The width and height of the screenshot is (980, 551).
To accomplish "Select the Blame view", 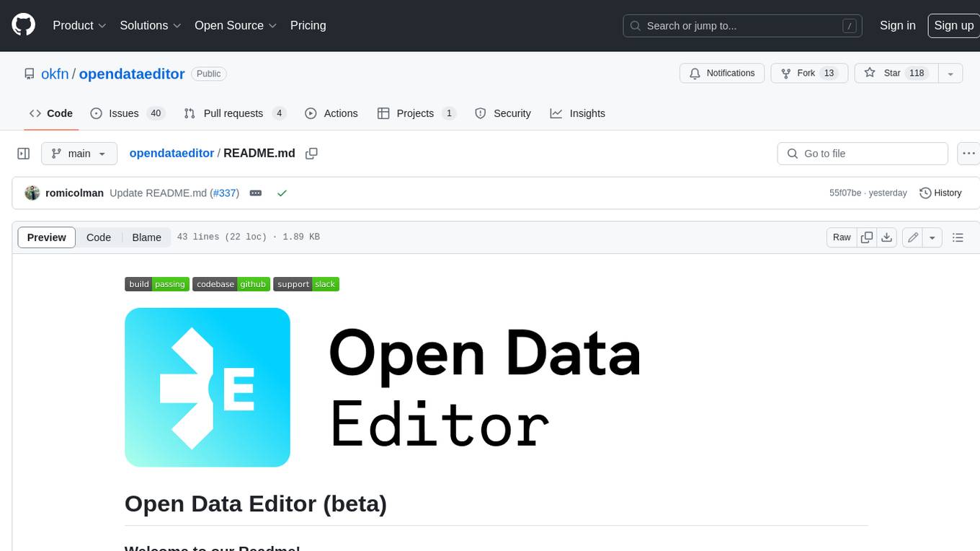I will coord(146,237).
